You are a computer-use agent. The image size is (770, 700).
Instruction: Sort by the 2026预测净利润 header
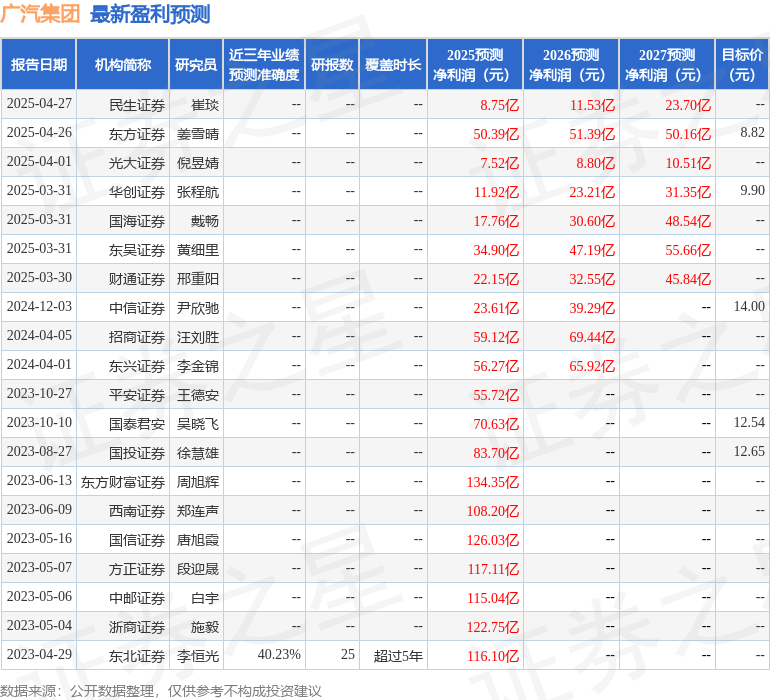pos(571,65)
